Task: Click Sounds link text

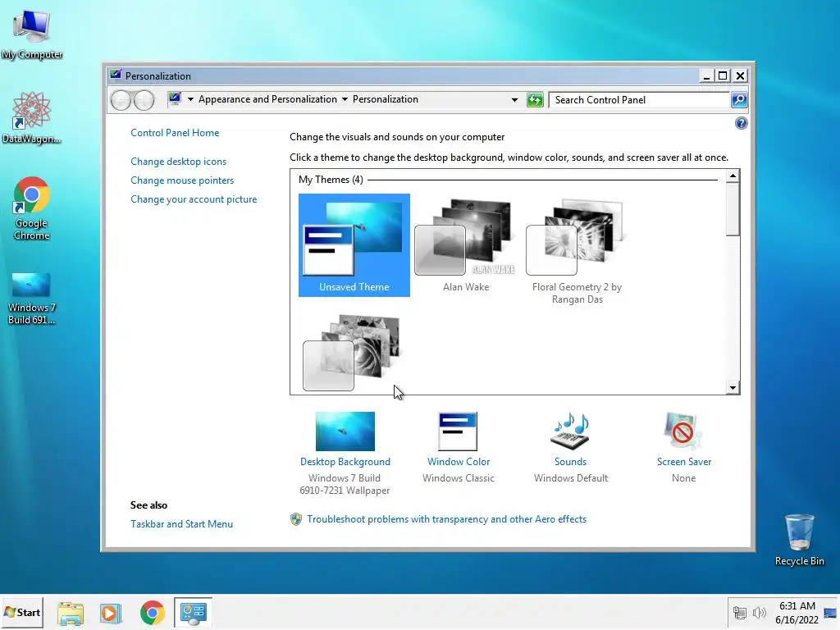Action: [x=571, y=462]
